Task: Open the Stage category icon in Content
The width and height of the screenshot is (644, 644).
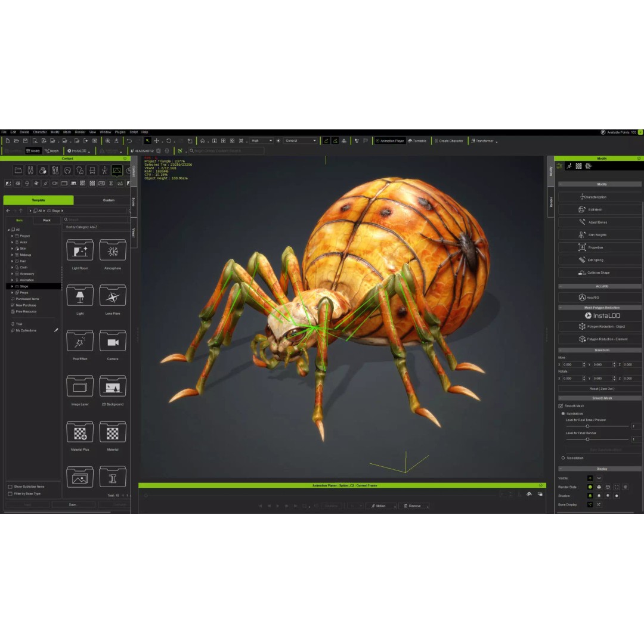Action: (117, 171)
